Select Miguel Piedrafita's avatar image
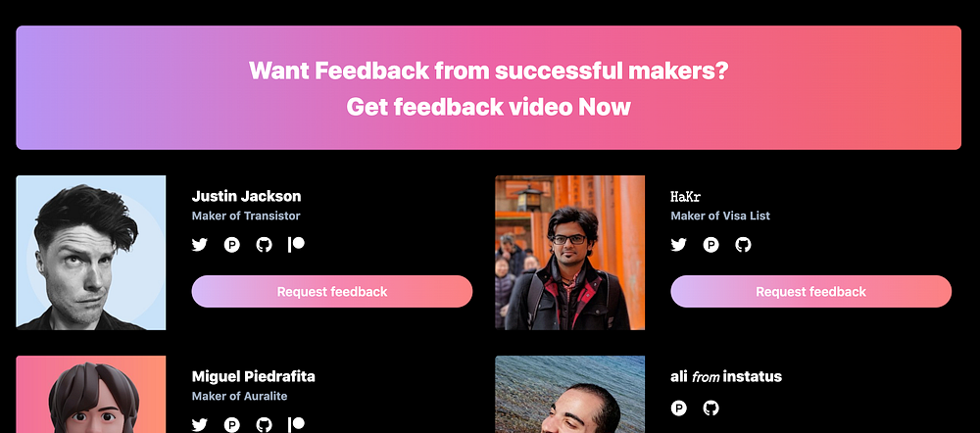This screenshot has width=980, height=433. 91,394
